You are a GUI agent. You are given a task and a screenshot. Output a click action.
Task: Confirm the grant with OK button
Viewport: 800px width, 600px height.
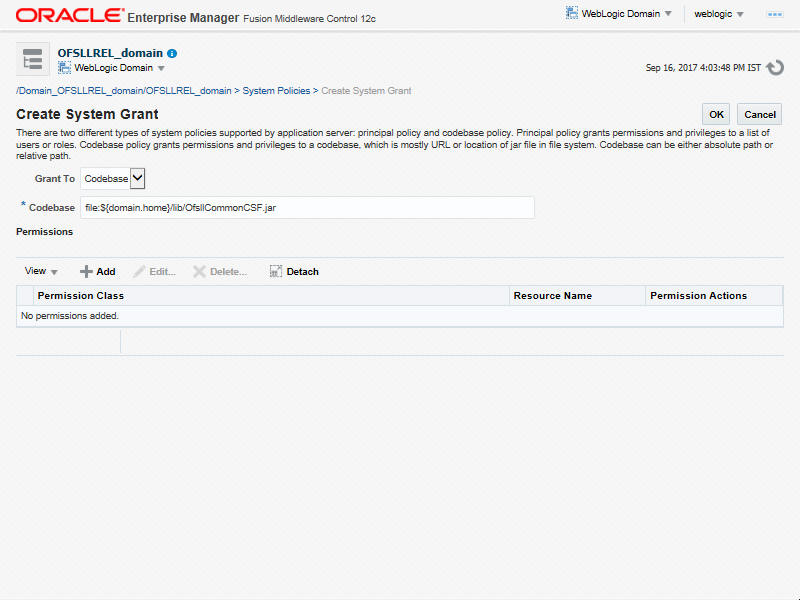[716, 114]
